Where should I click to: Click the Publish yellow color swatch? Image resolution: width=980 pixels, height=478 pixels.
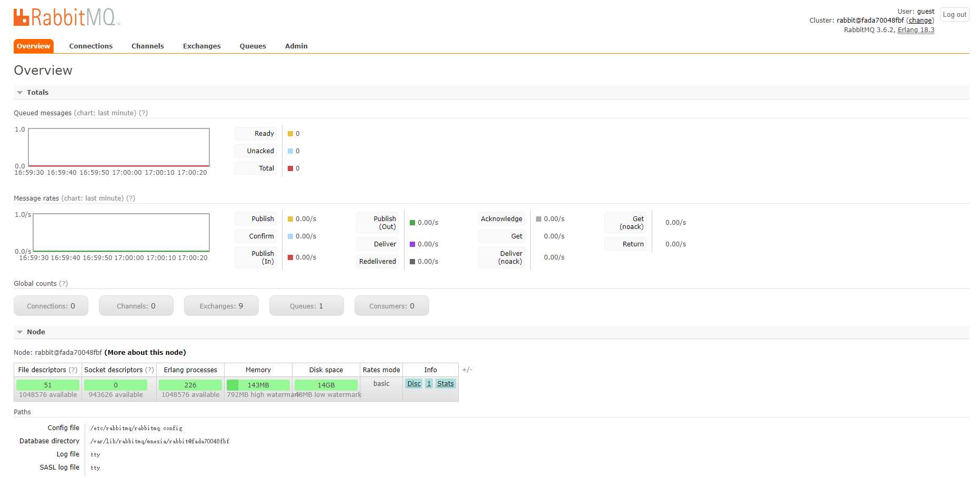tap(290, 219)
